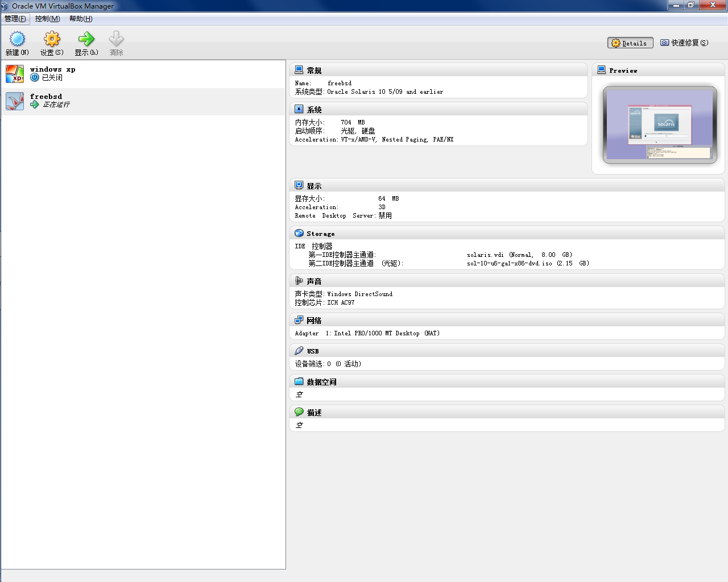The width and height of the screenshot is (728, 582).
Task: Open the USB section title link
Action: pos(313,351)
